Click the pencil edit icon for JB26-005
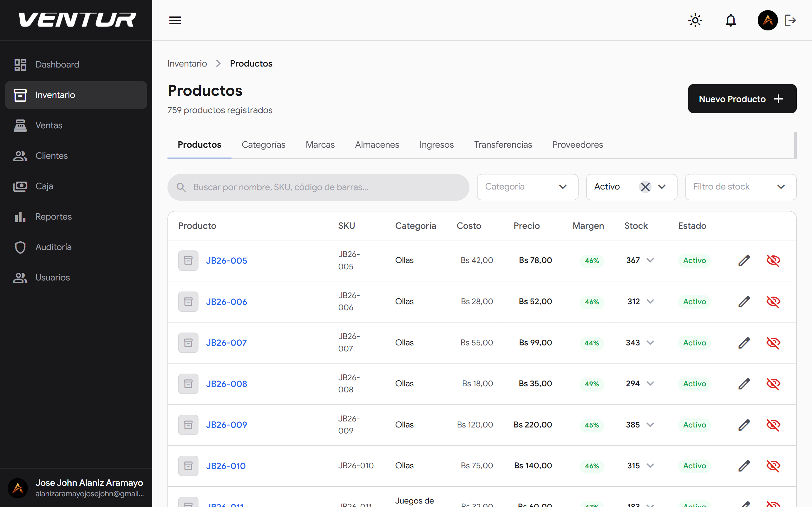The image size is (812, 507). tap(744, 260)
